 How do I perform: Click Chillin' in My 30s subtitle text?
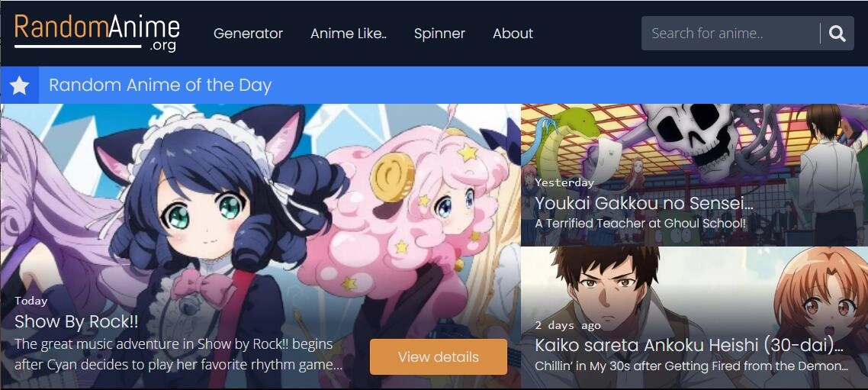[691, 366]
